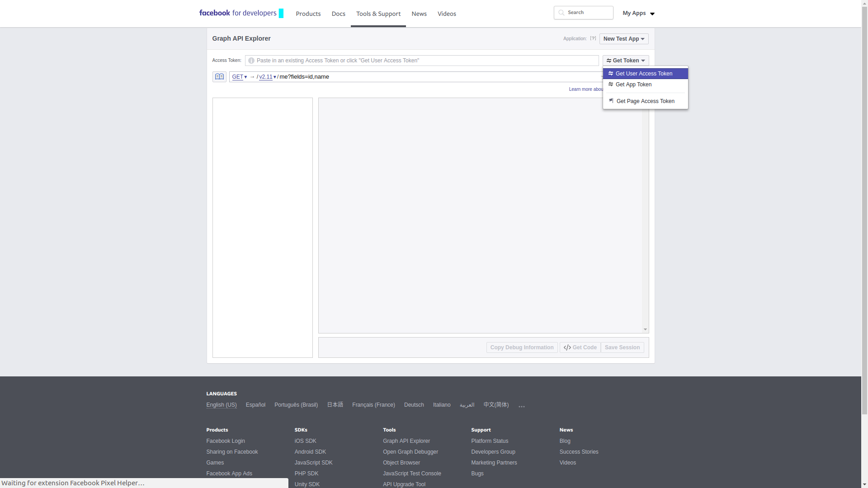
Task: Open the v2.11 API version dropdown
Action: (x=268, y=77)
